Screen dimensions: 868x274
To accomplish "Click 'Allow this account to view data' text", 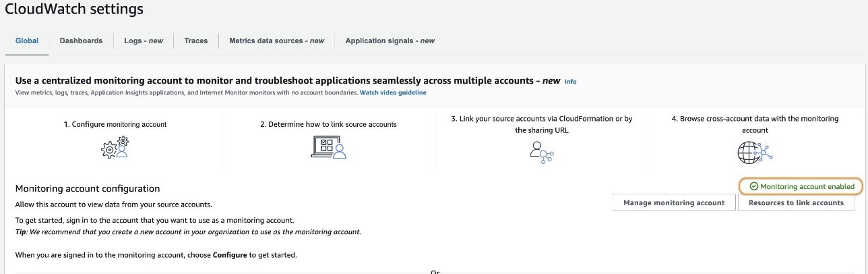I will (115, 204).
